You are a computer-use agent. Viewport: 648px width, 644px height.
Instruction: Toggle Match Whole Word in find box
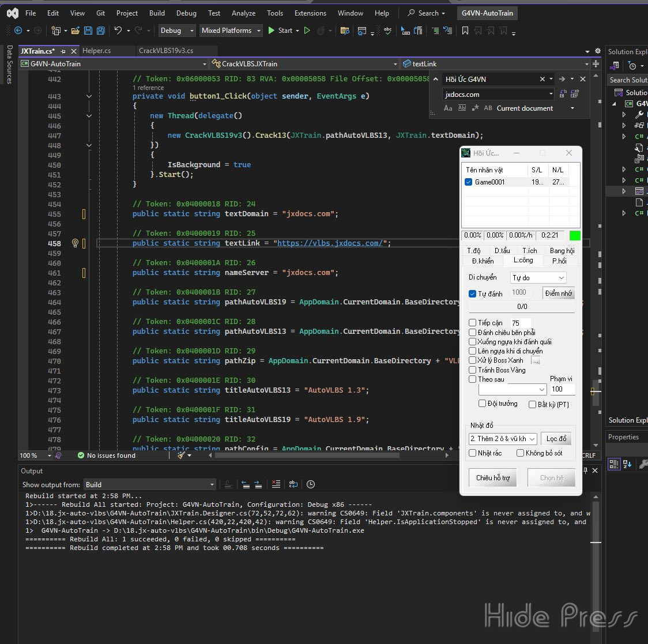pyautogui.click(x=462, y=108)
